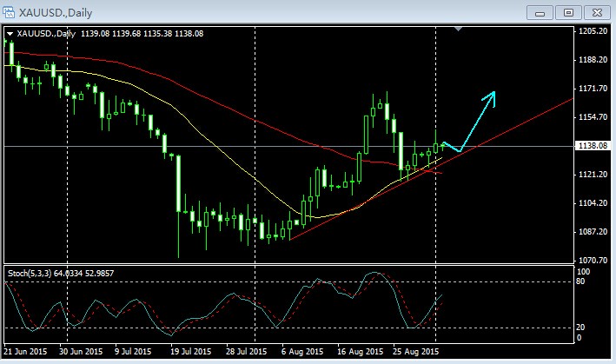Select the chart shift marker triangle at top
The width and height of the screenshot is (616, 364).
(x=458, y=29)
